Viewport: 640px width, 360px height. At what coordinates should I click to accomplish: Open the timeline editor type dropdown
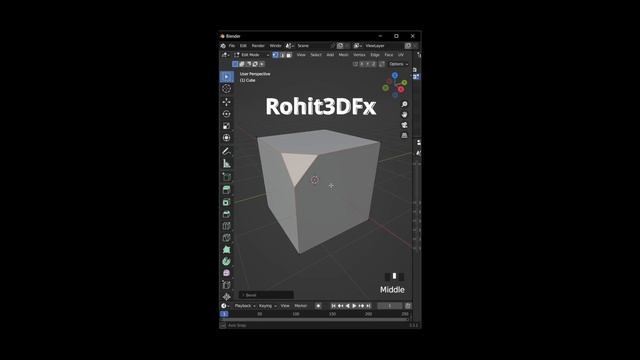tap(225, 306)
